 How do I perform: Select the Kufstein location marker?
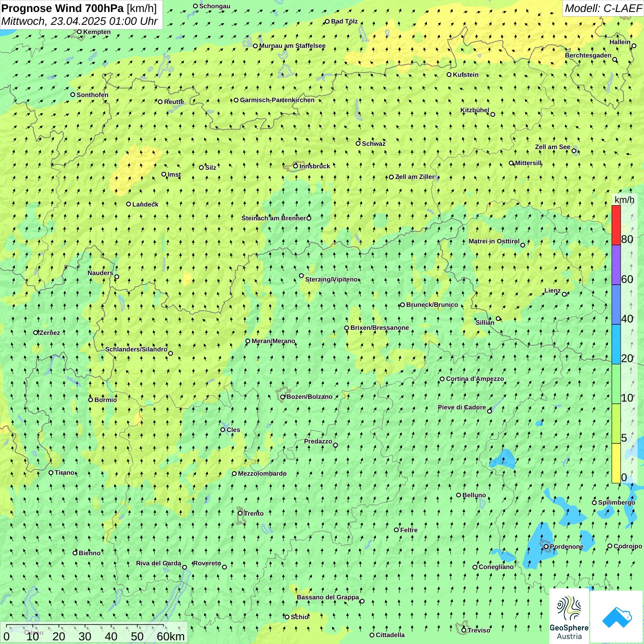tap(449, 75)
